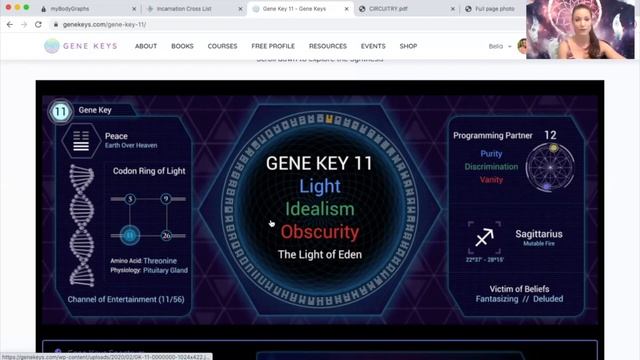Click the Codon Ring of Light title
The height and width of the screenshot is (360, 640).
coord(149,171)
